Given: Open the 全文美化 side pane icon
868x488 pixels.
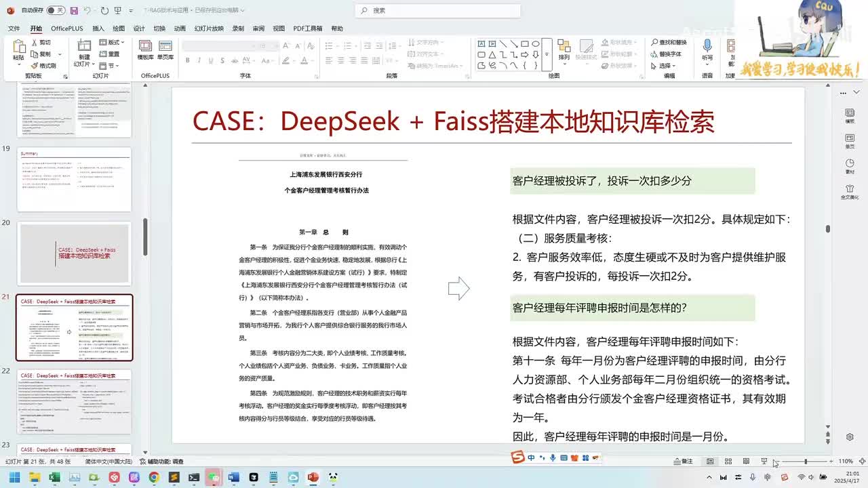Looking at the screenshot, I should tap(850, 192).
